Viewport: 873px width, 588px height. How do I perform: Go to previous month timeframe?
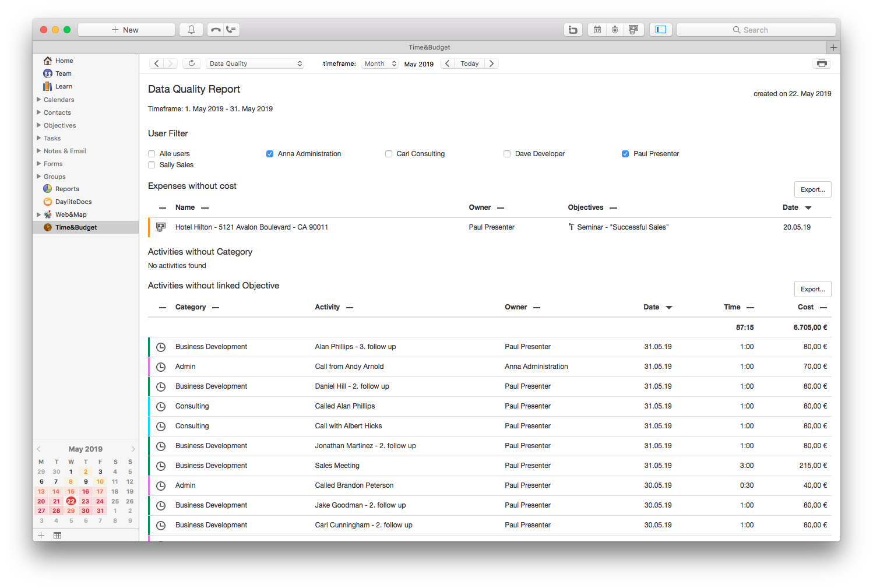click(447, 64)
